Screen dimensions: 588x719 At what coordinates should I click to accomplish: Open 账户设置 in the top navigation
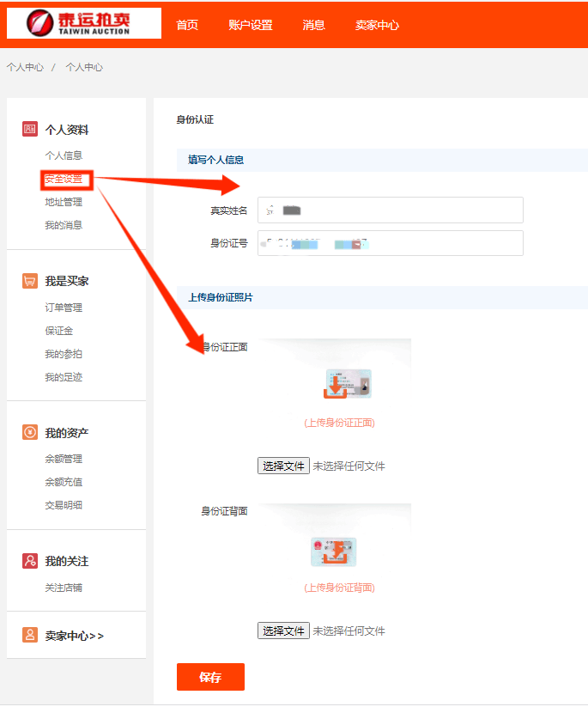click(251, 25)
